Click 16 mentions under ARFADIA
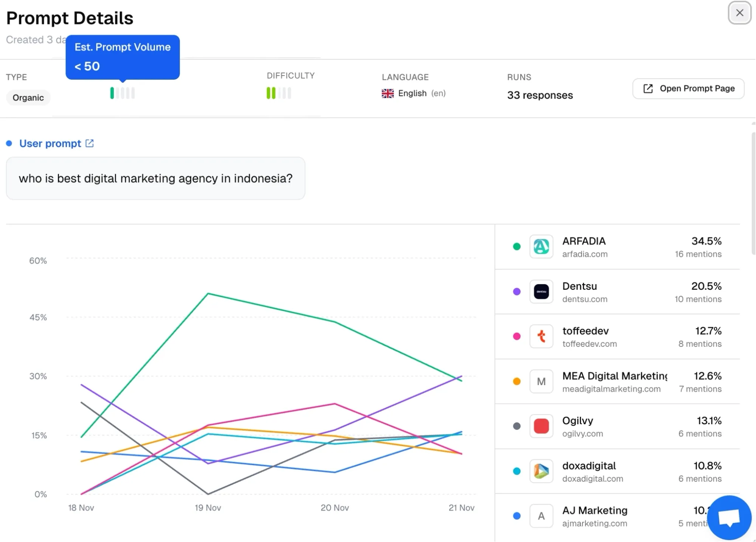756x542 pixels. click(698, 254)
